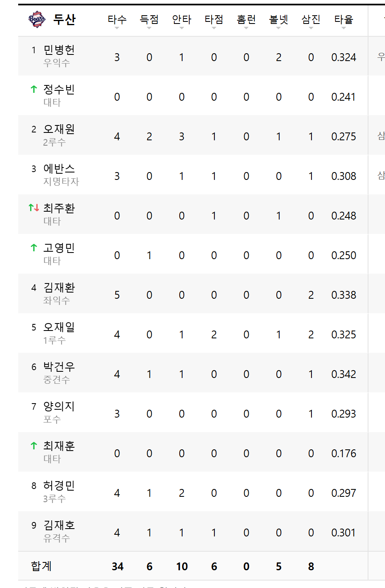
Task: Sort by 홈런 column header
Action: (246, 19)
